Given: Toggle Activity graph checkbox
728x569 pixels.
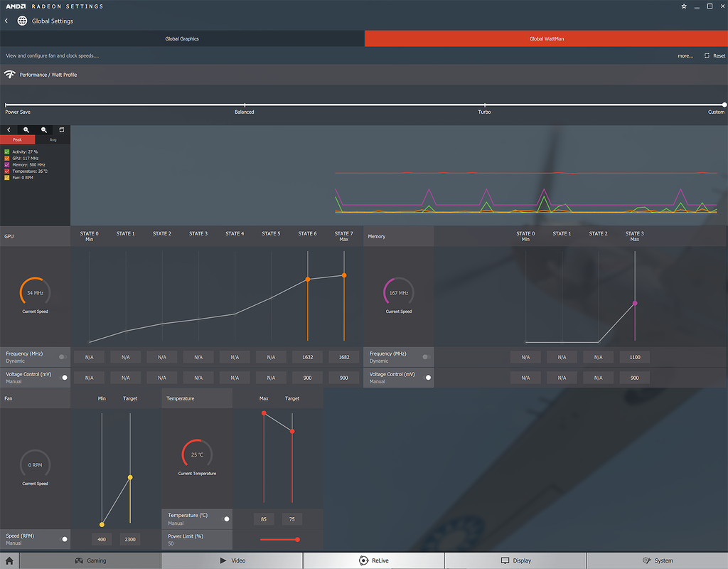Looking at the screenshot, I should tap(7, 152).
